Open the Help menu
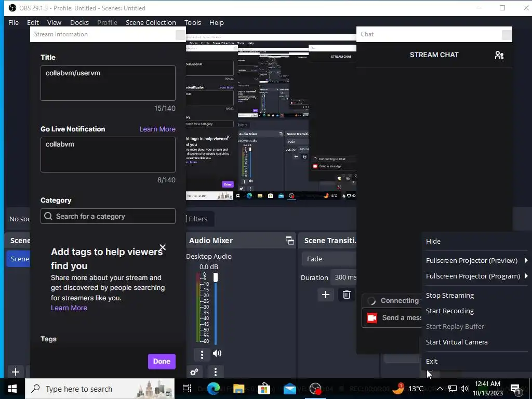532x399 pixels. point(217,22)
